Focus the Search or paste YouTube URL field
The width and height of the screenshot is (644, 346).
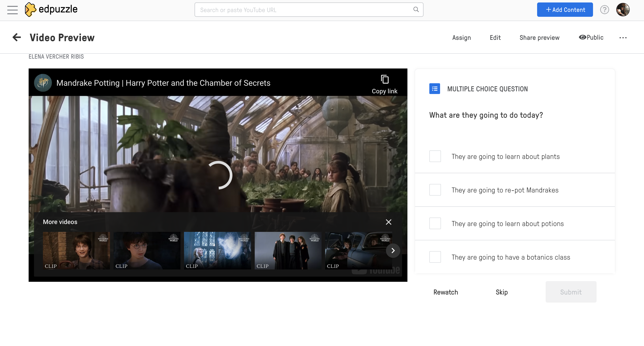coord(309,10)
